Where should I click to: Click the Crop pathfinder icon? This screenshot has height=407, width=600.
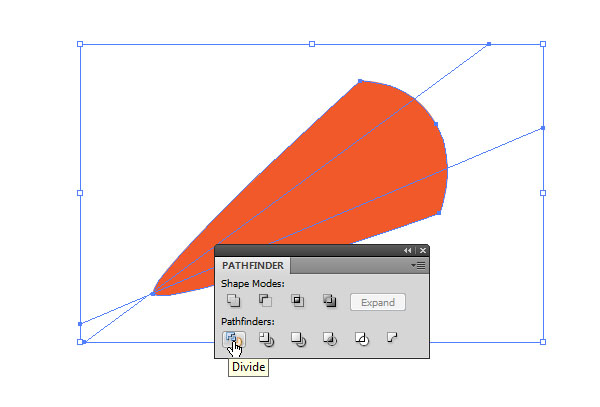[330, 339]
